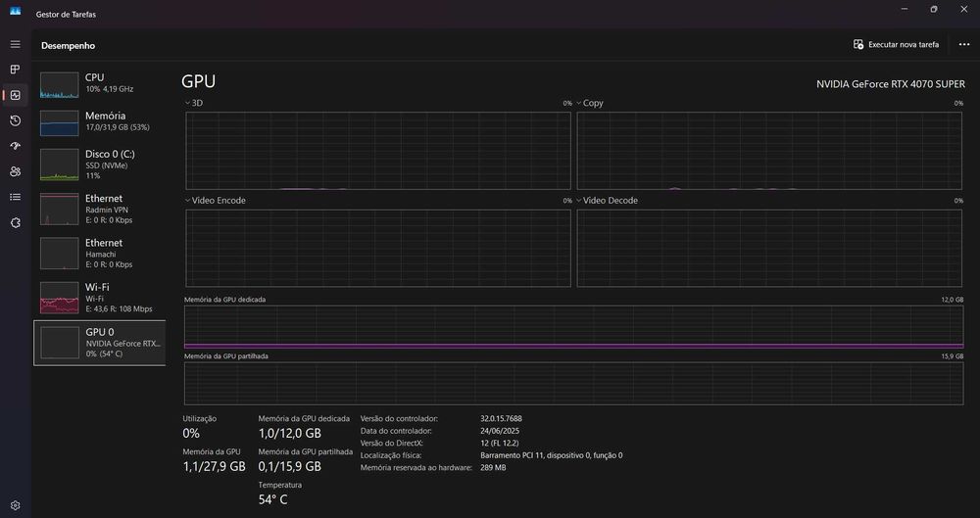This screenshot has width=980, height=518.
Task: Click the Memória mini graph thumbnail
Action: pos(60,123)
